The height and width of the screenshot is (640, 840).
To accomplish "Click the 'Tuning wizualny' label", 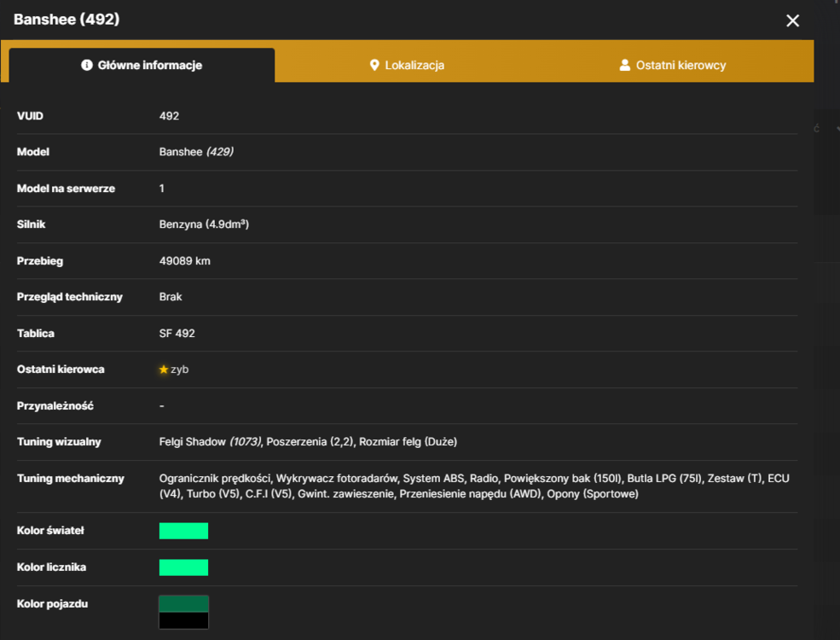I will [x=59, y=442].
